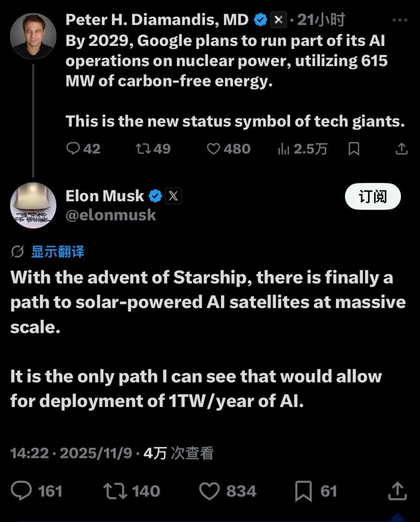Open the @elonmusk handle link
Screen dimensions: 420x522
pyautogui.click(x=111, y=215)
